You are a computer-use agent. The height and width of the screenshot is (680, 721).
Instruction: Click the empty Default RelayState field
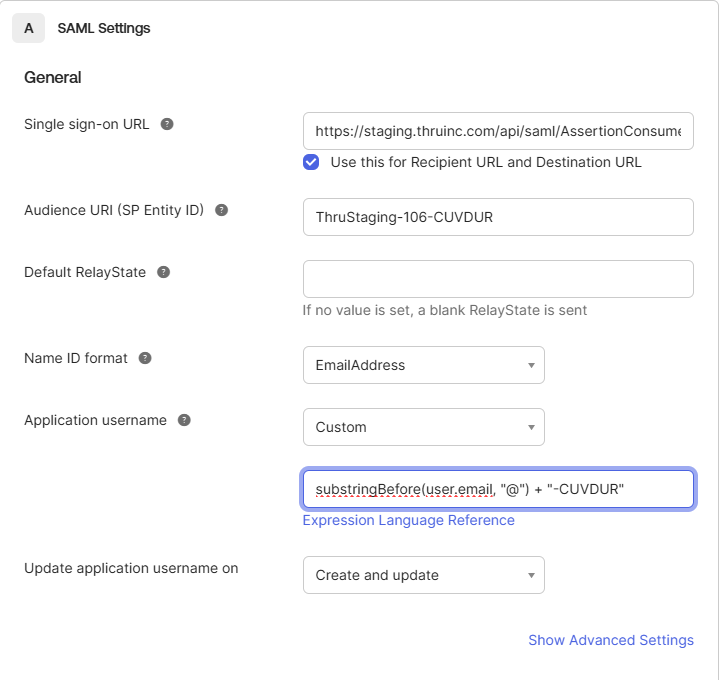(498, 279)
